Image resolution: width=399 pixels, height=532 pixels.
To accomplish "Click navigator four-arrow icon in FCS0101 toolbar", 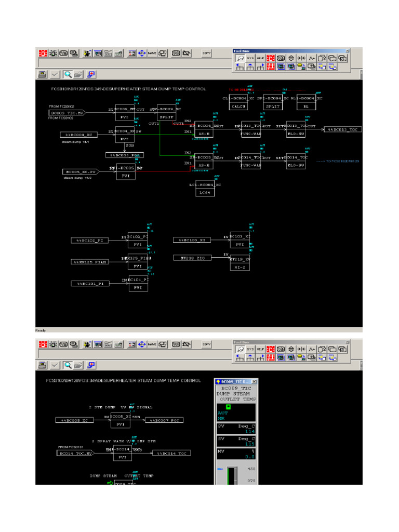I will [x=142, y=54].
